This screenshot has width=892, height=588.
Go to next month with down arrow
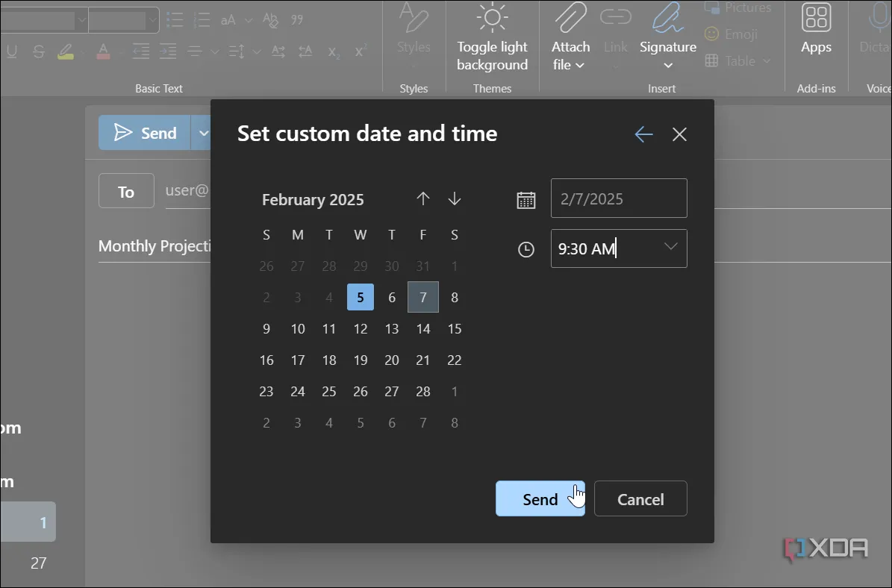click(x=455, y=199)
